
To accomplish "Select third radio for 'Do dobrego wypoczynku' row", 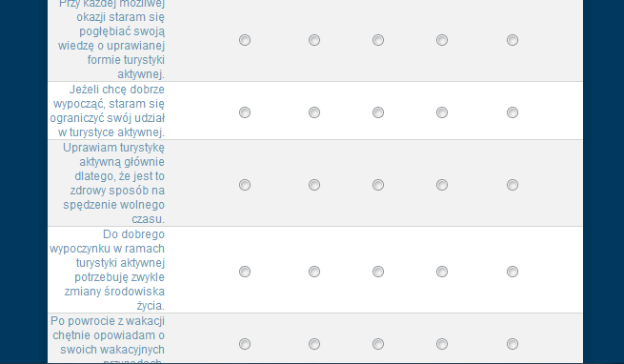I will pos(378,272).
